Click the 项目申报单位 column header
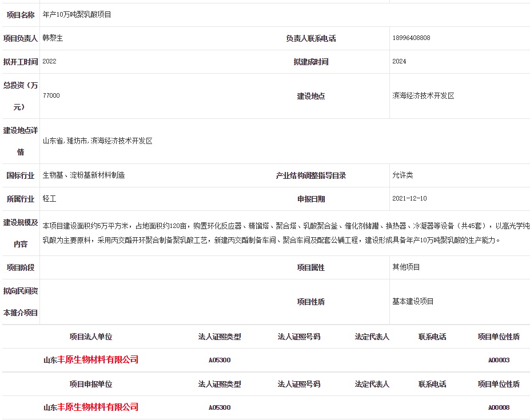 (x=91, y=384)
